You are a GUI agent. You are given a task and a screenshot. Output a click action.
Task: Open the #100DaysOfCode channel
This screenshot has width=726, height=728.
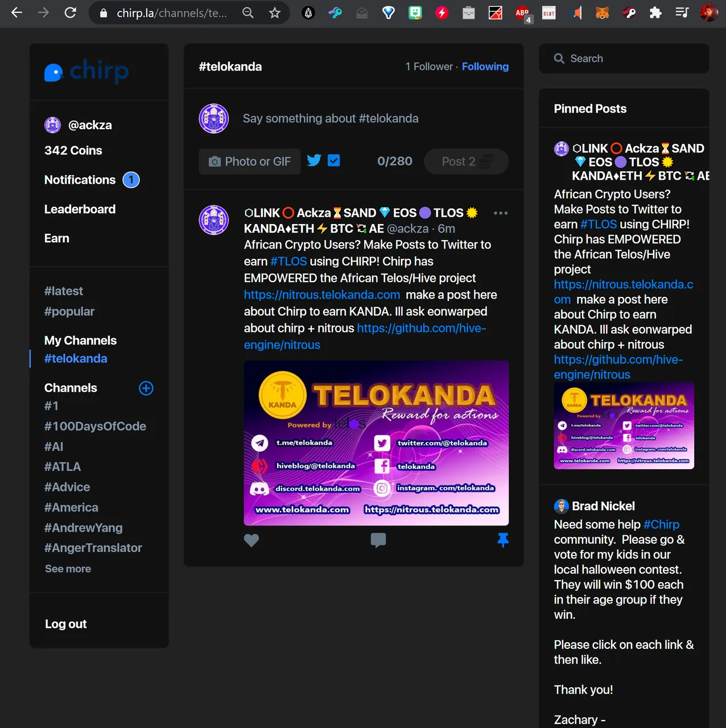point(95,427)
